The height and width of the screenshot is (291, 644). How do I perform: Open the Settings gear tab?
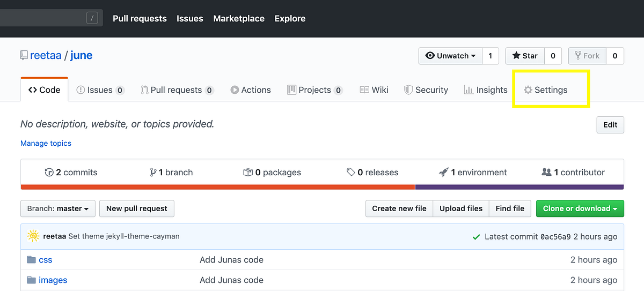pyautogui.click(x=545, y=90)
